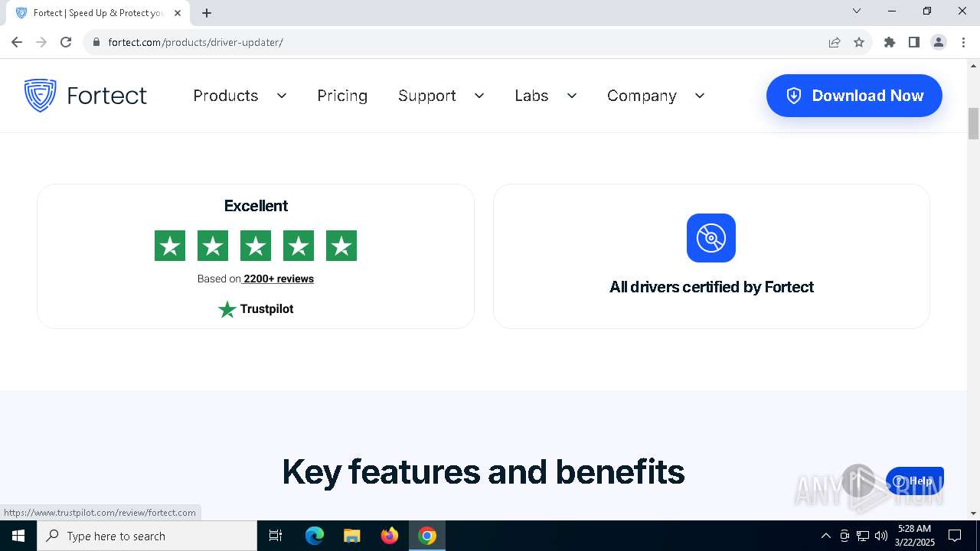Expand the Labs dropdown chevron
This screenshot has height=551, width=980.
pyautogui.click(x=571, y=96)
